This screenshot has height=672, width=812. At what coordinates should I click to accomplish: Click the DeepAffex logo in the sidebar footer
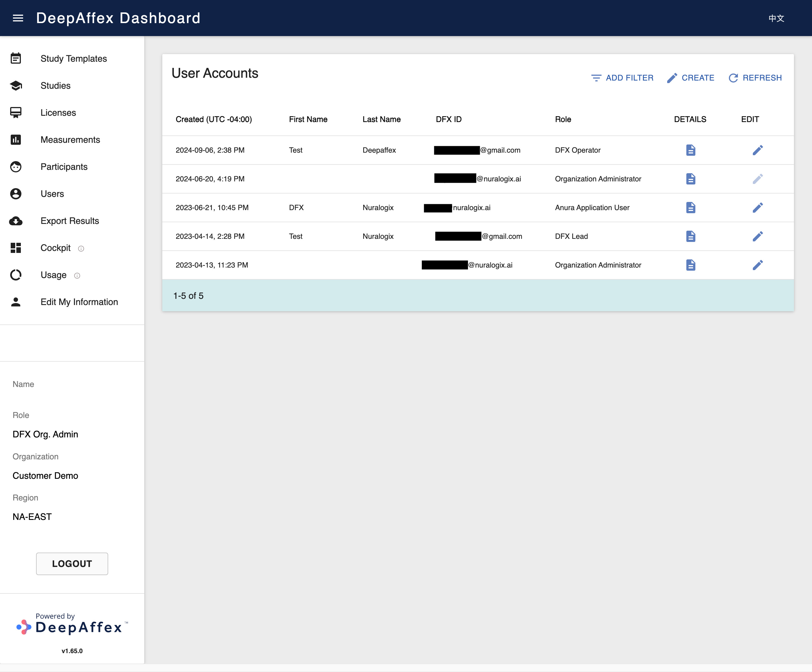coord(72,624)
